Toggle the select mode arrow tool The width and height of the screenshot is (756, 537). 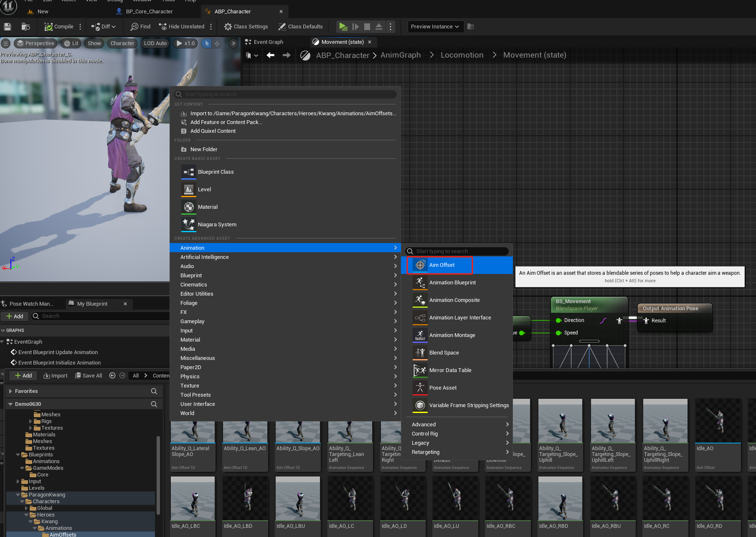click(x=207, y=43)
